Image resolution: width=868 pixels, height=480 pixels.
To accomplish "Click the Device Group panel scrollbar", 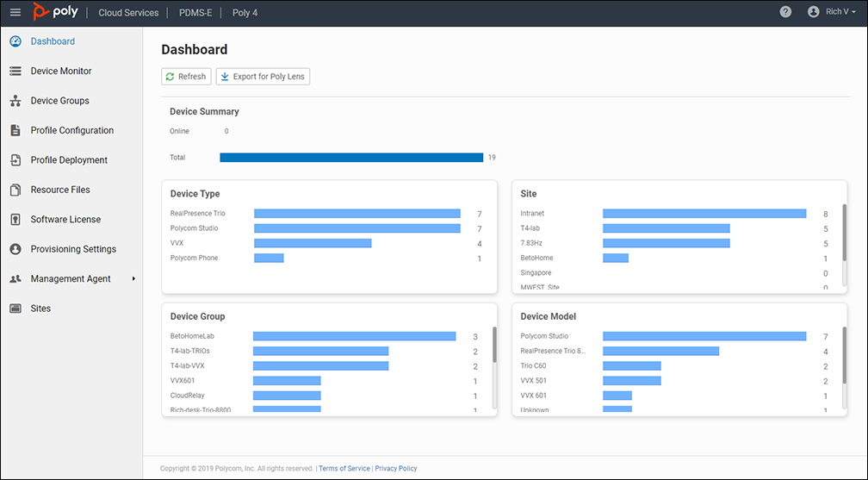I will (494, 345).
